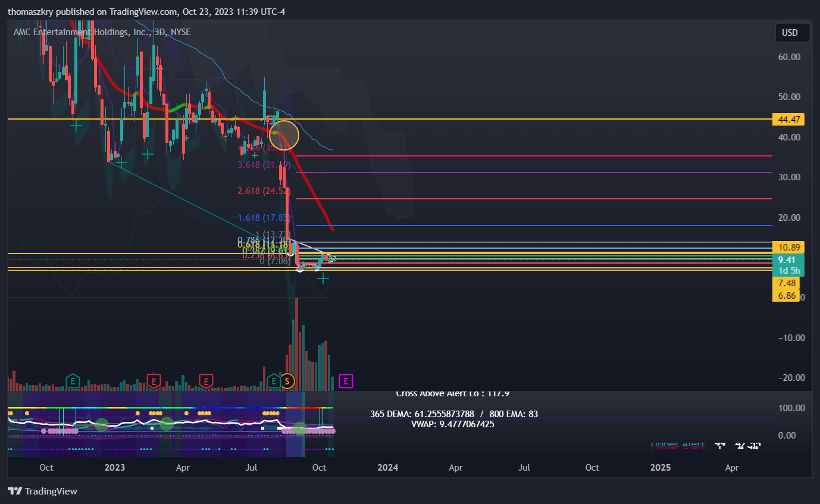This screenshot has height=504, width=820.
Task: Select the 1.618 (17.85) Fibonacci label
Action: (264, 218)
